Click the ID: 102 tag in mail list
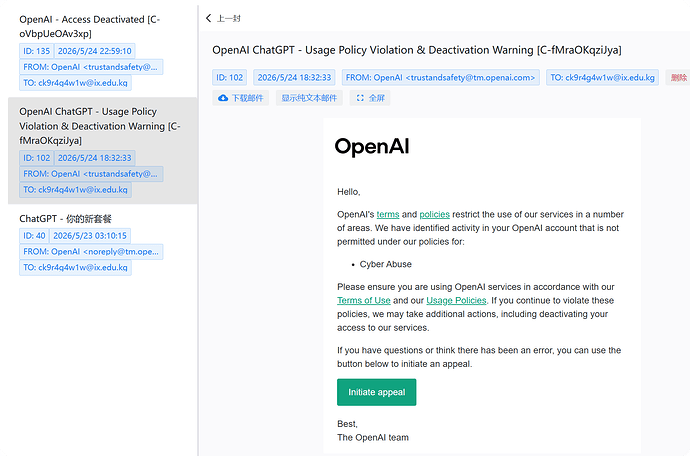The image size is (690, 456). [37, 158]
